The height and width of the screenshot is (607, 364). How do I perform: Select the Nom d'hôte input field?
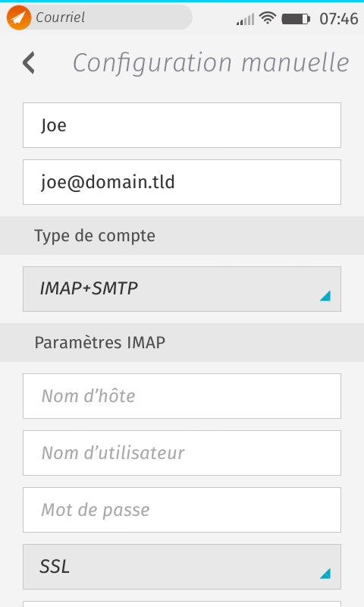click(182, 396)
